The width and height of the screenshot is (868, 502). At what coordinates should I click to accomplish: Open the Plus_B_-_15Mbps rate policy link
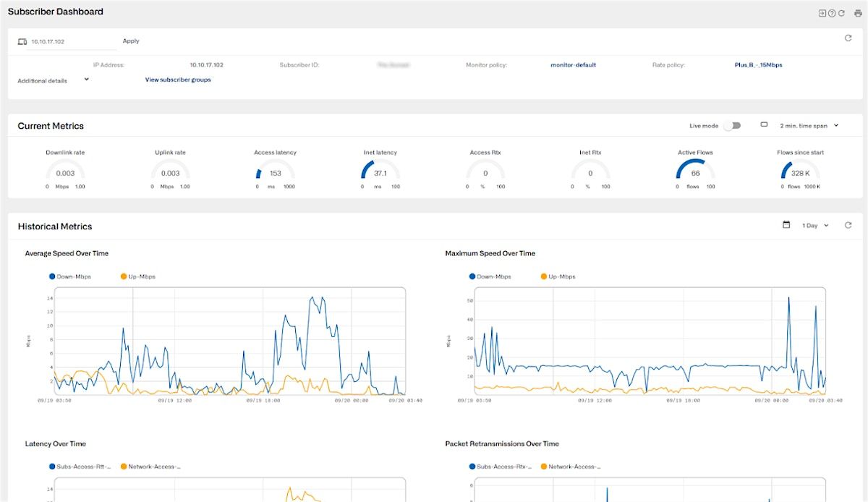tap(758, 65)
